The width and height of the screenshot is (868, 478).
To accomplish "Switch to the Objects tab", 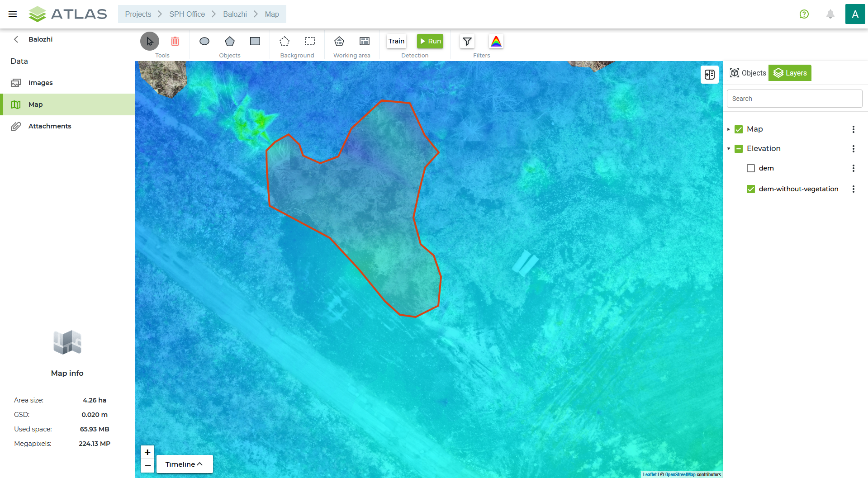I will point(748,73).
